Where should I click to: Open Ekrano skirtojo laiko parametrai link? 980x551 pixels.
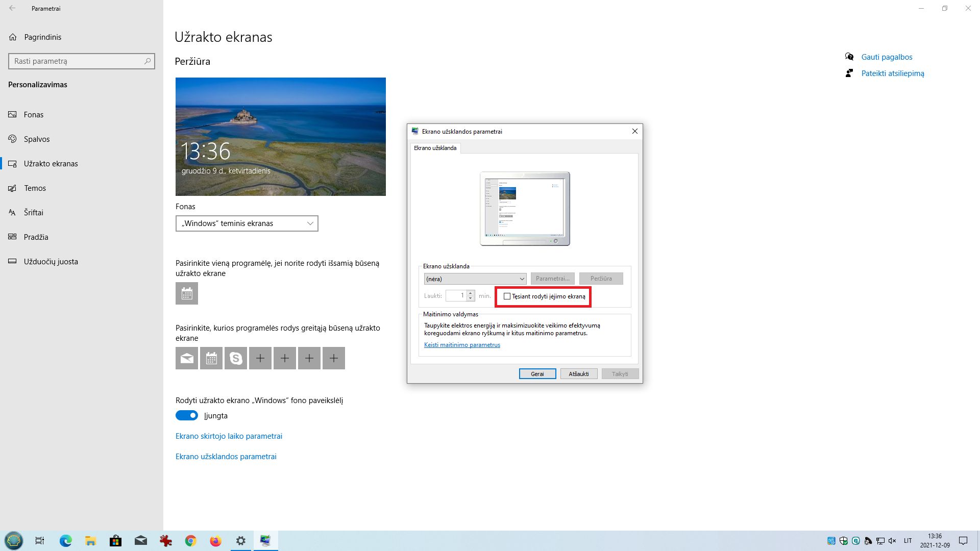pos(229,436)
